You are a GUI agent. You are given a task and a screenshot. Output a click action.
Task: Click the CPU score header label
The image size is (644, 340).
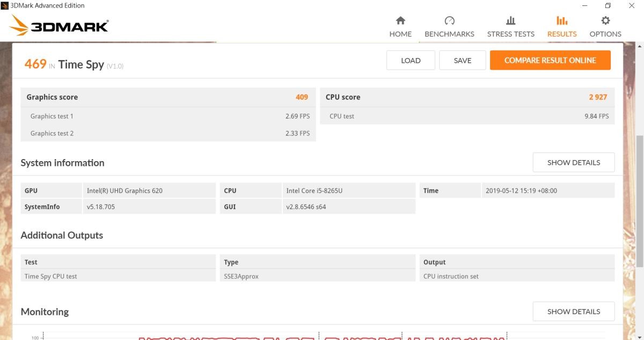(343, 97)
